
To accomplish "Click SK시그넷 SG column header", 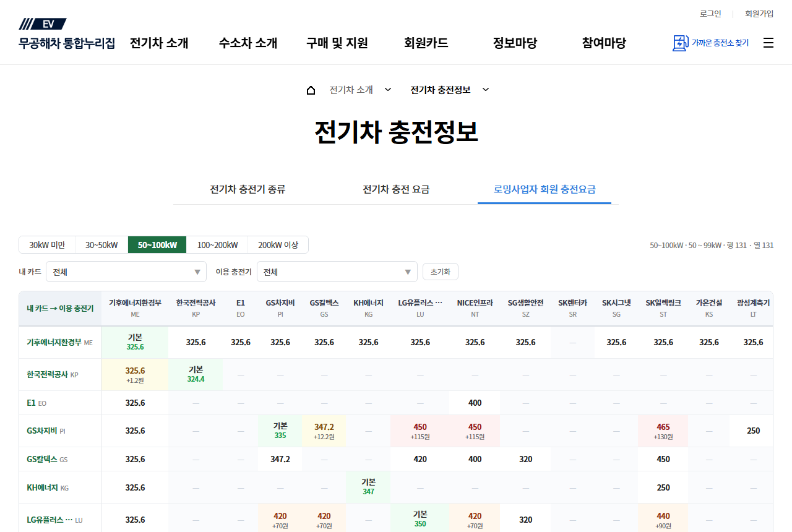I will pos(616,308).
